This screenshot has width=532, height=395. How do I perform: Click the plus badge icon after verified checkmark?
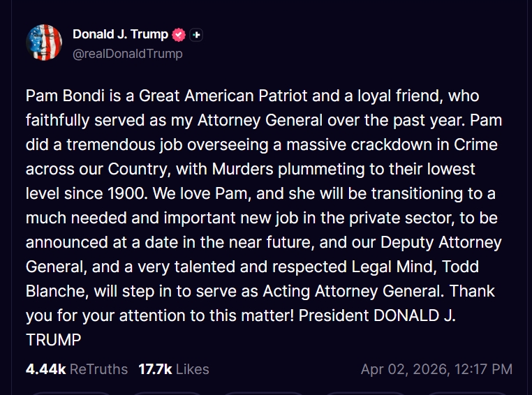tap(196, 34)
